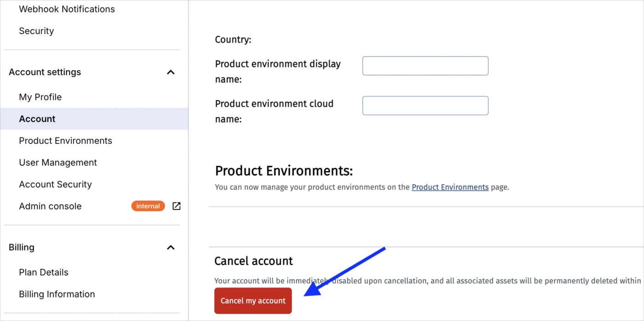The width and height of the screenshot is (644, 321).
Task: Click the Product environment cloud name field
Action: point(425,105)
